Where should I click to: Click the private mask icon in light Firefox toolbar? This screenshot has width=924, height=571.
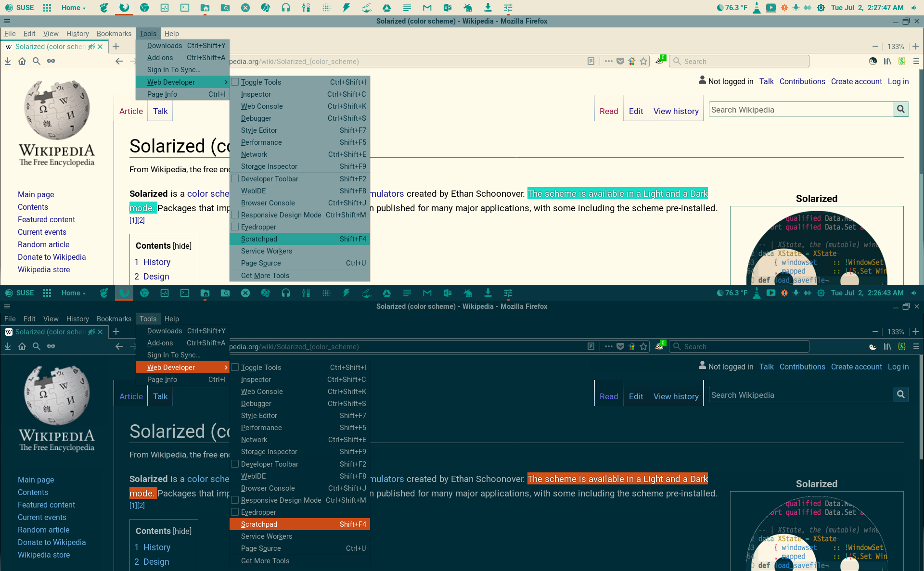pyautogui.click(x=51, y=61)
